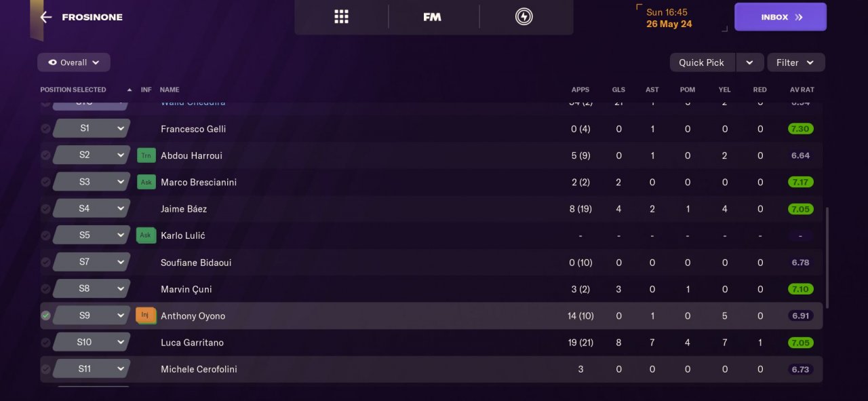Screen dimensions: 868x401
Task: Click the FM logo icon
Action: click(x=432, y=17)
